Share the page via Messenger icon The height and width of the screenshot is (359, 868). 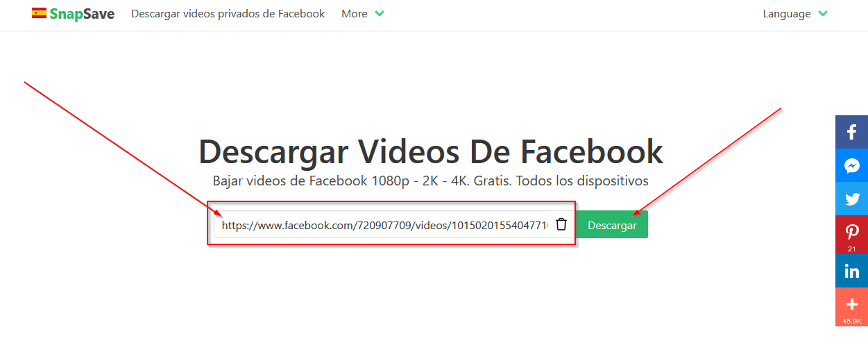click(x=851, y=166)
